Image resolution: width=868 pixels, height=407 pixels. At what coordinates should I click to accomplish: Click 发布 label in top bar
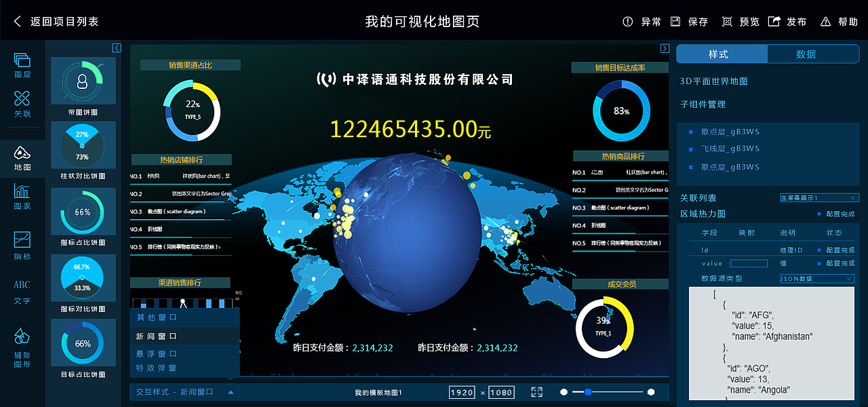click(x=797, y=22)
